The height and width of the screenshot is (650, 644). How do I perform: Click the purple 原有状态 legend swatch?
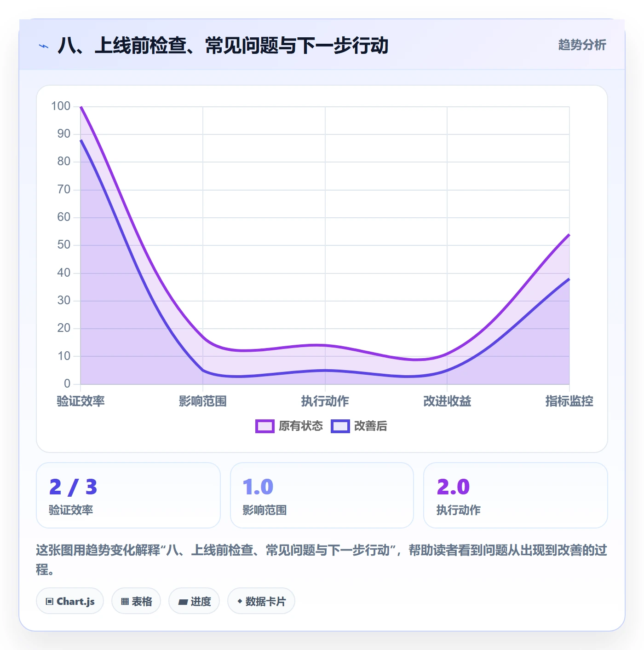tap(265, 426)
